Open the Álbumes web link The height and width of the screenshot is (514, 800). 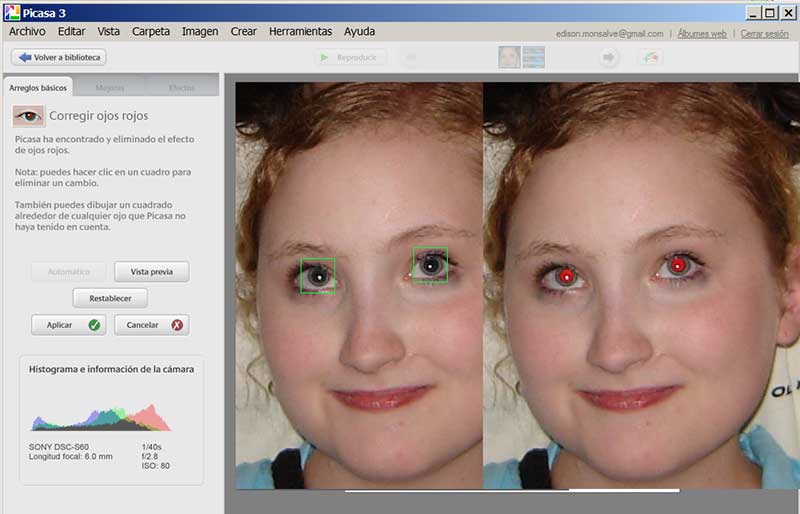[701, 33]
